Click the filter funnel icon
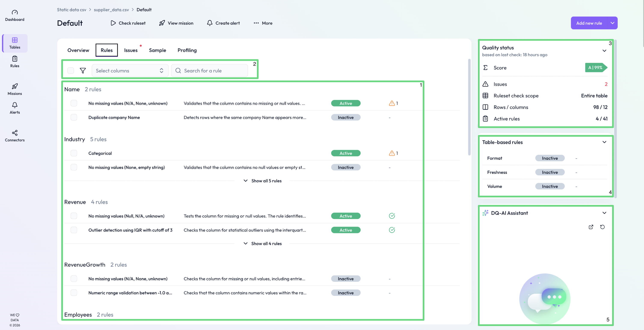Viewport: 644px width, 330px height. click(83, 71)
